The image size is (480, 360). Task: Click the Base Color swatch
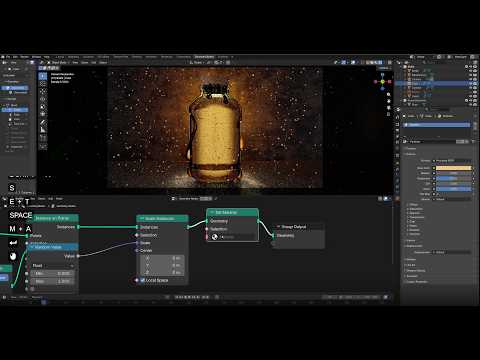[x=454, y=168]
